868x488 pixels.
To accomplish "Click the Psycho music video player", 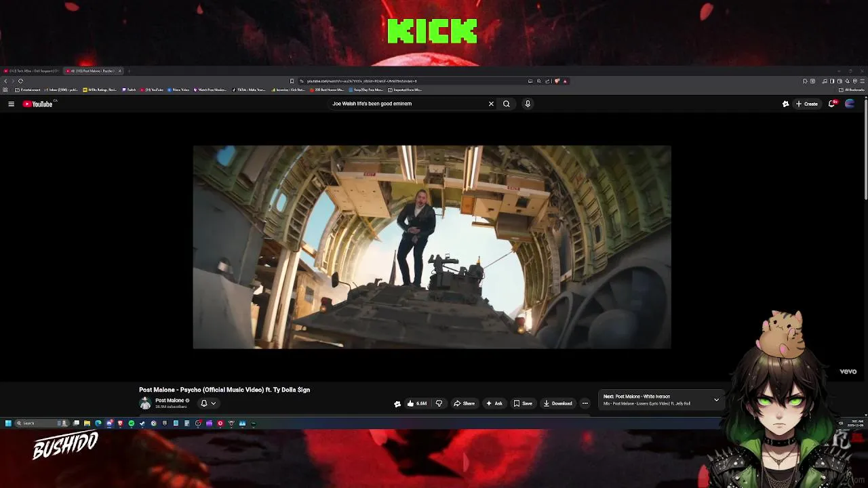I will pyautogui.click(x=432, y=247).
